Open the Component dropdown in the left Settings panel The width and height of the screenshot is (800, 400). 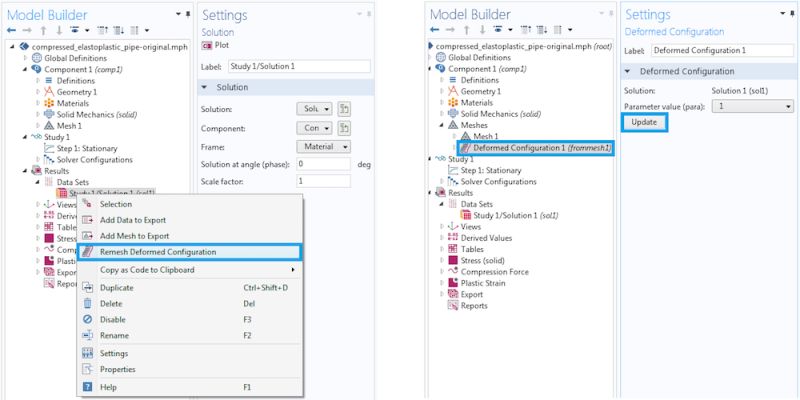click(314, 128)
